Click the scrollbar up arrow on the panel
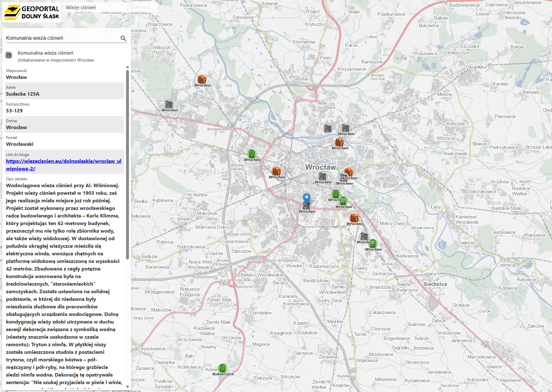The width and height of the screenshot is (552, 392). point(127,66)
